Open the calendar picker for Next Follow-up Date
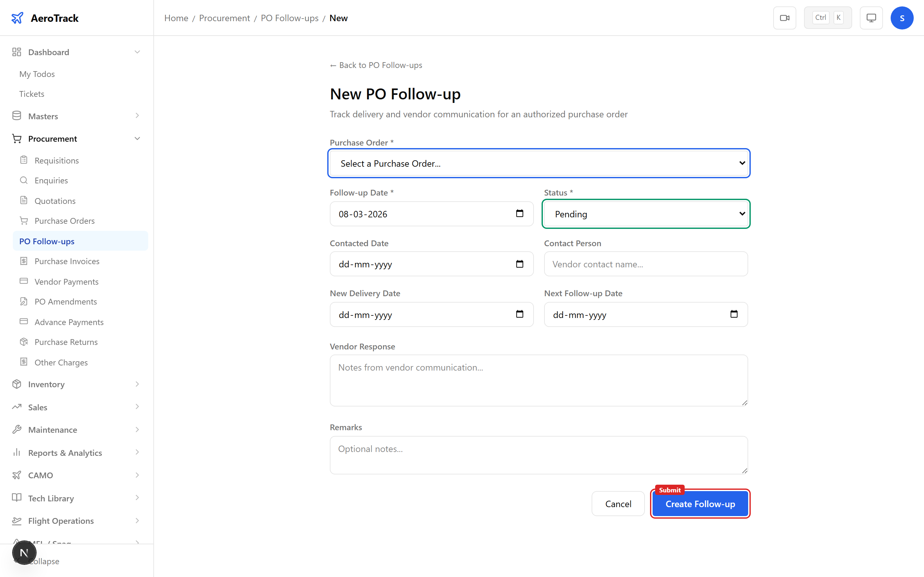The height and width of the screenshot is (577, 924). pos(734,314)
